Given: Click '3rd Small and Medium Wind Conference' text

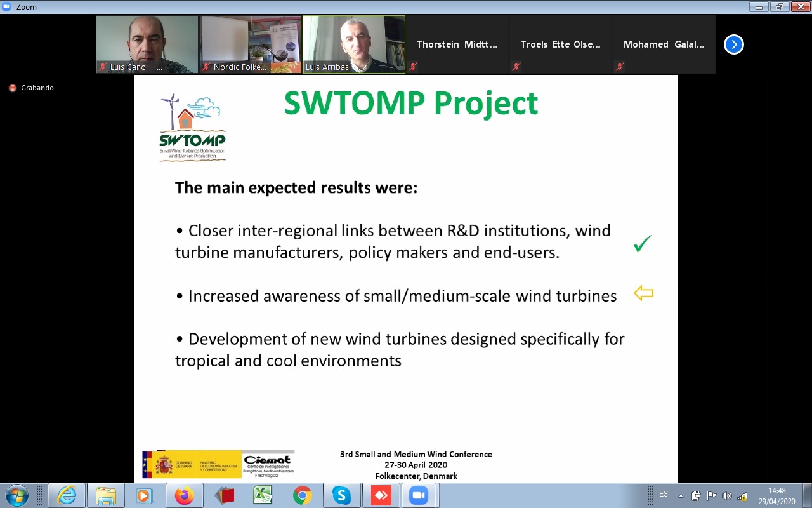Looking at the screenshot, I should [x=416, y=454].
